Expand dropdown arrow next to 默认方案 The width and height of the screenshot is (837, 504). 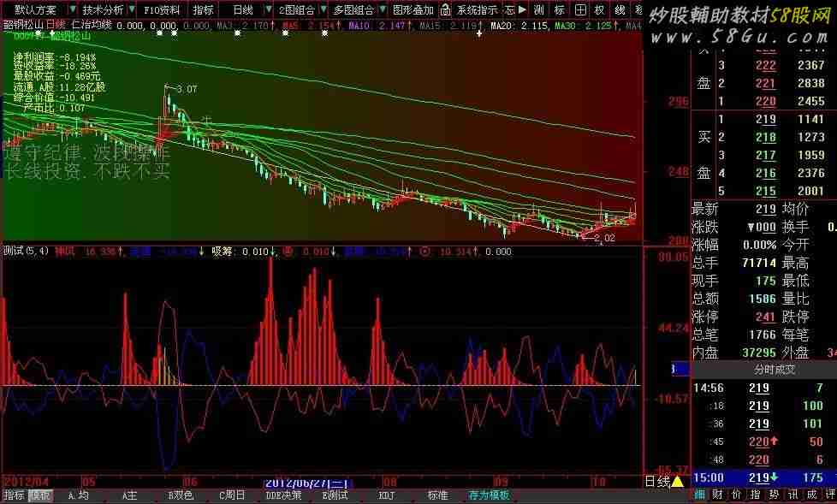(73, 9)
